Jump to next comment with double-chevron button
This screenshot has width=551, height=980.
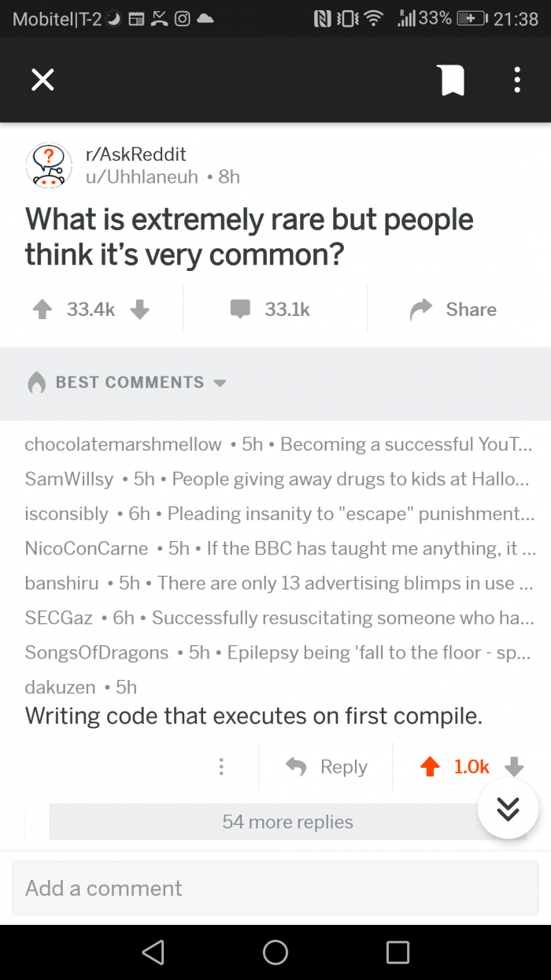[508, 809]
